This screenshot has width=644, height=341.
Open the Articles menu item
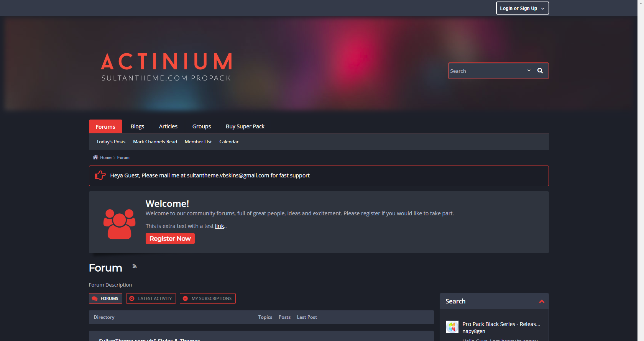168,126
